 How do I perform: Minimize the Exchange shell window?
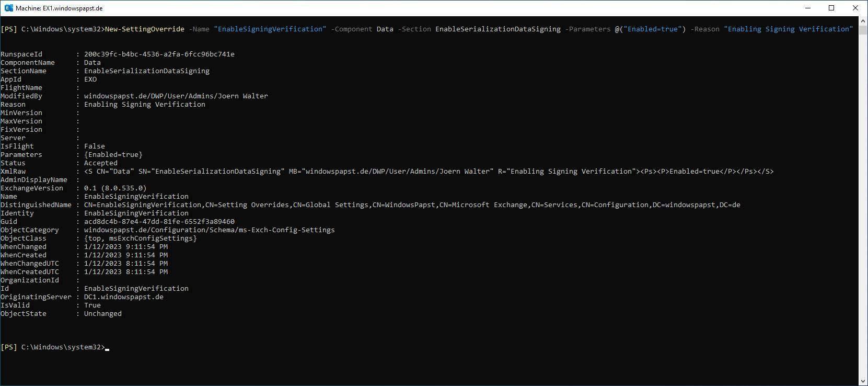808,8
